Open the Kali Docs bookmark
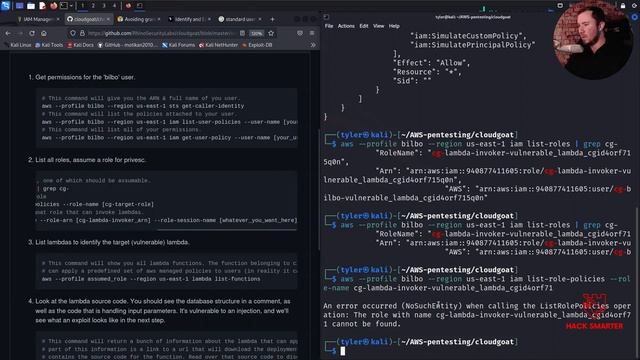Viewport: 640px width, 360px height. pos(80,45)
